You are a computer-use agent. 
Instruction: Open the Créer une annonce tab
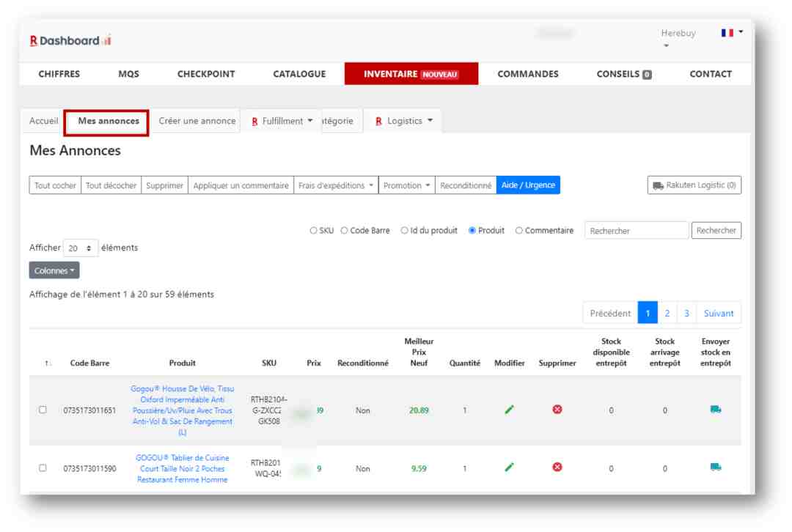click(x=197, y=121)
